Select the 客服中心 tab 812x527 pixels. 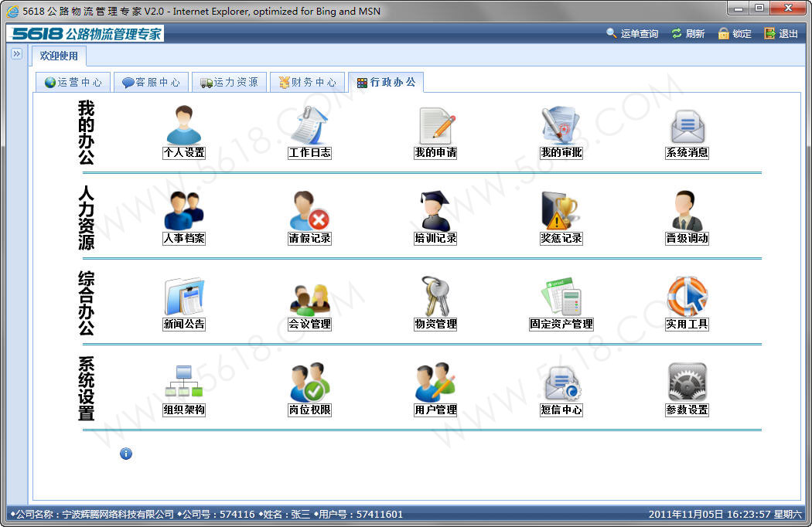(151, 82)
